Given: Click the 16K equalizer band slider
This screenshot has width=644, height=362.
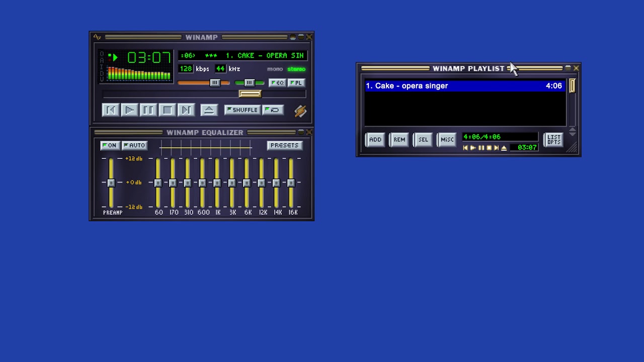Looking at the screenshot, I should tap(291, 183).
